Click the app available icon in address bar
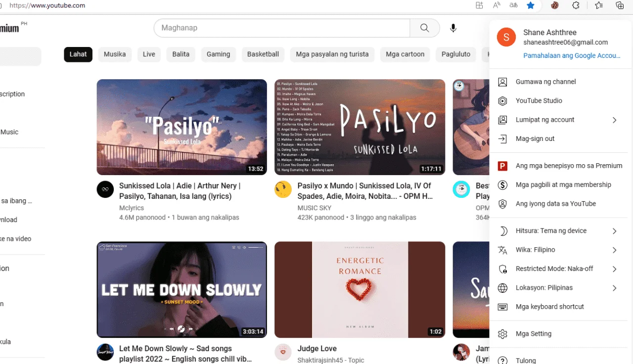 coord(479,5)
